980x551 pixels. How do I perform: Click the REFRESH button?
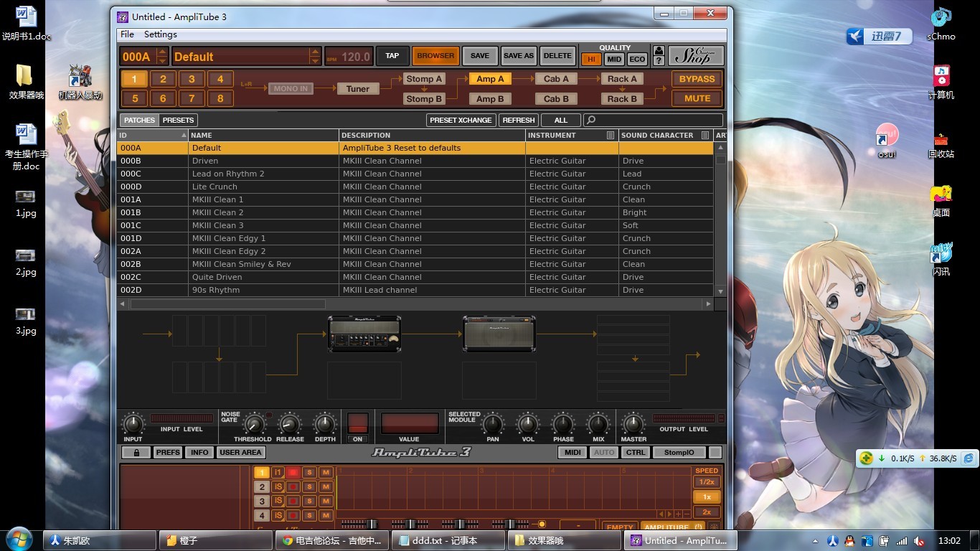pyautogui.click(x=519, y=120)
